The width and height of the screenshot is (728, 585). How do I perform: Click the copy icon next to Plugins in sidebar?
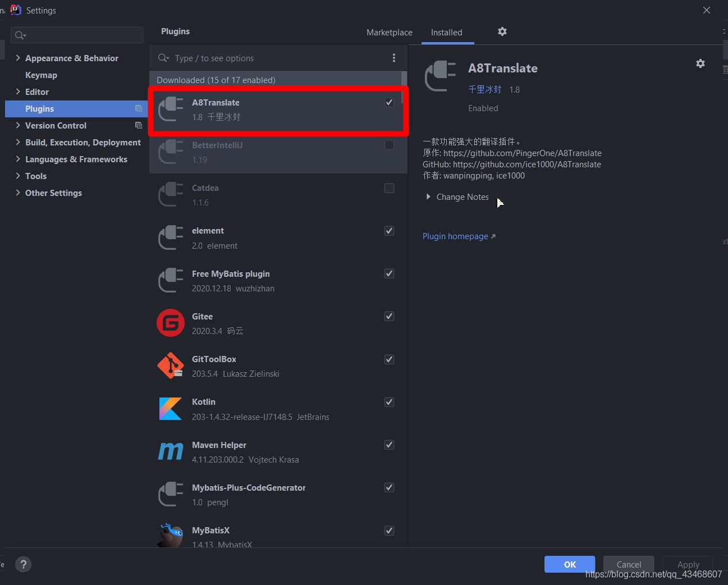(139, 108)
